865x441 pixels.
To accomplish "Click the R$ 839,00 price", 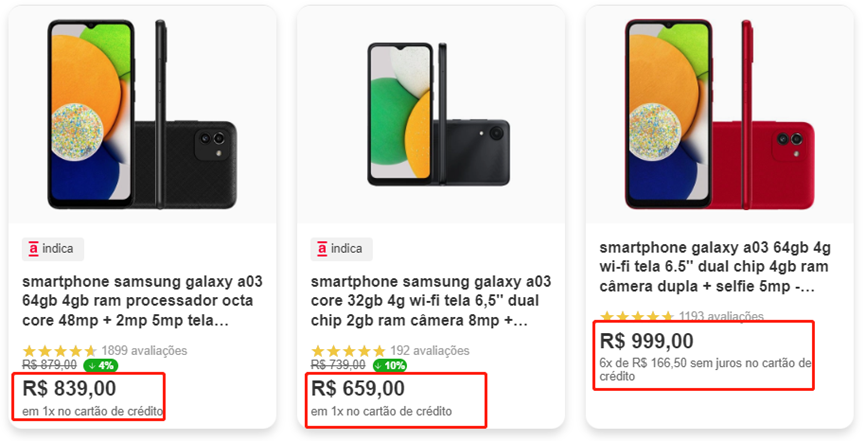I will 69,388.
